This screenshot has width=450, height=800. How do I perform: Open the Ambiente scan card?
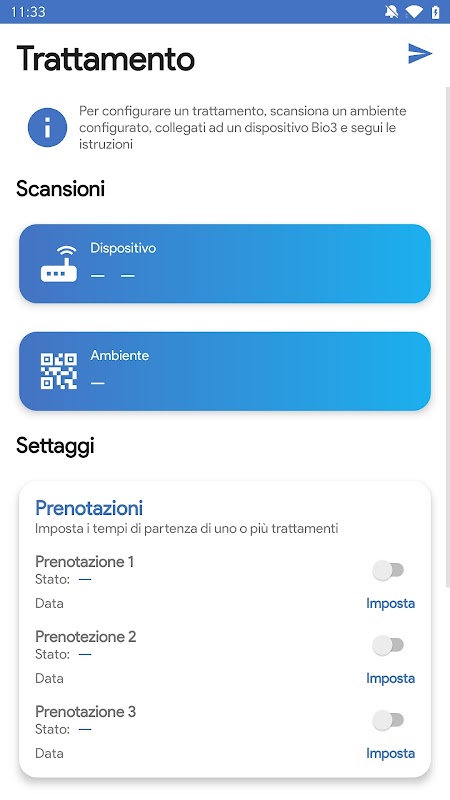click(x=225, y=371)
